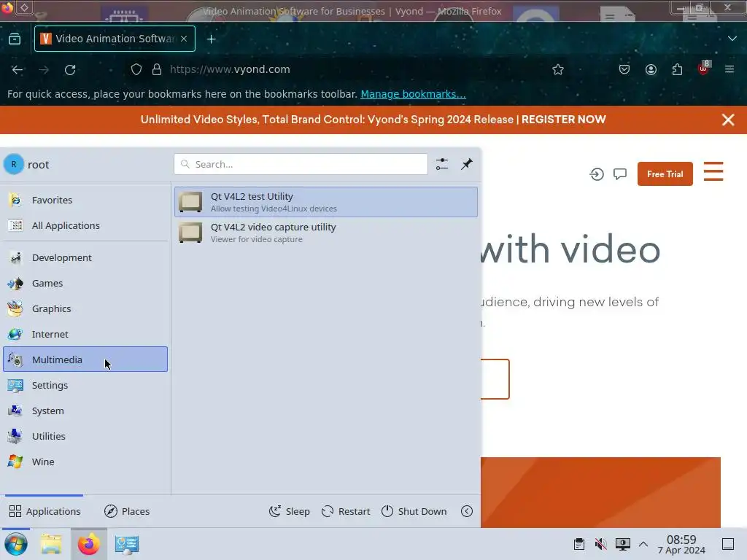Open file manager from taskbar
This screenshot has height=560, width=747.
[51, 544]
